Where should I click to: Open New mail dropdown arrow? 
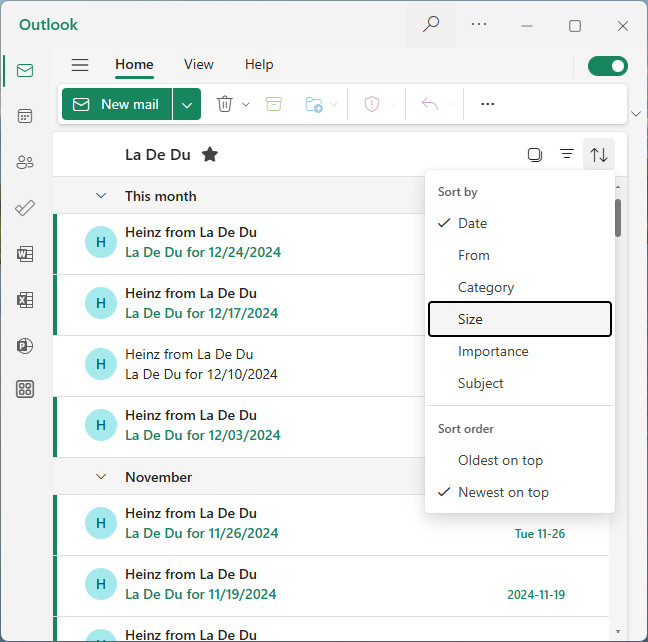tap(187, 104)
